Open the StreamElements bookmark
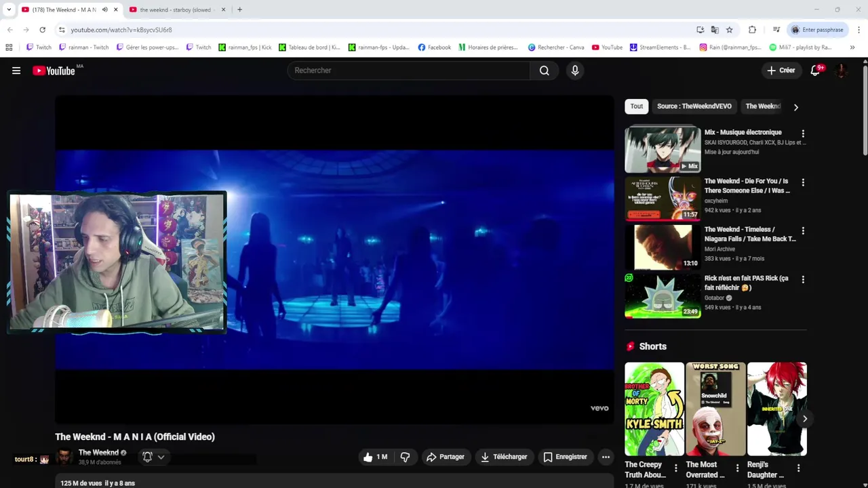The width and height of the screenshot is (868, 488). (x=660, y=47)
